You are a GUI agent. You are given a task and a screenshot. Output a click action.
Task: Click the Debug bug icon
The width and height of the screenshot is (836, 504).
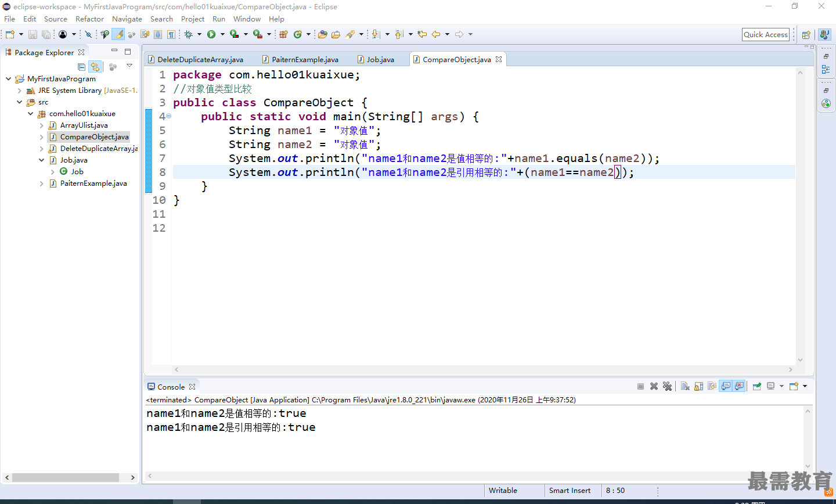pyautogui.click(x=188, y=35)
